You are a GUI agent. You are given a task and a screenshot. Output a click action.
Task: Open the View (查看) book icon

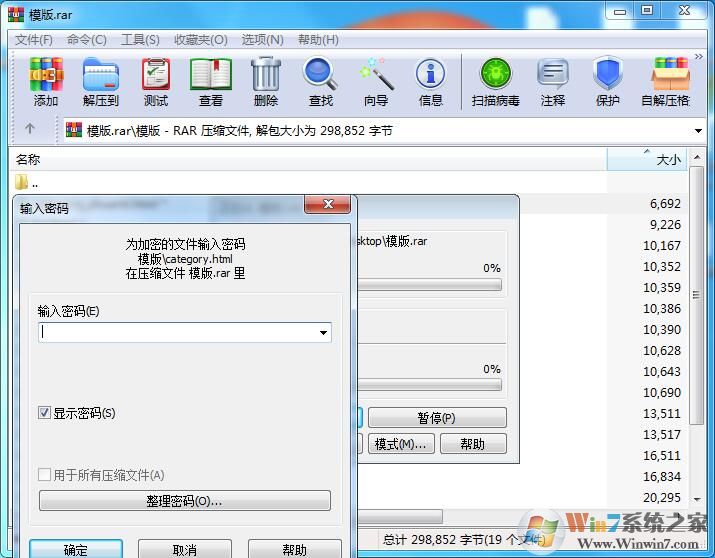click(x=211, y=81)
